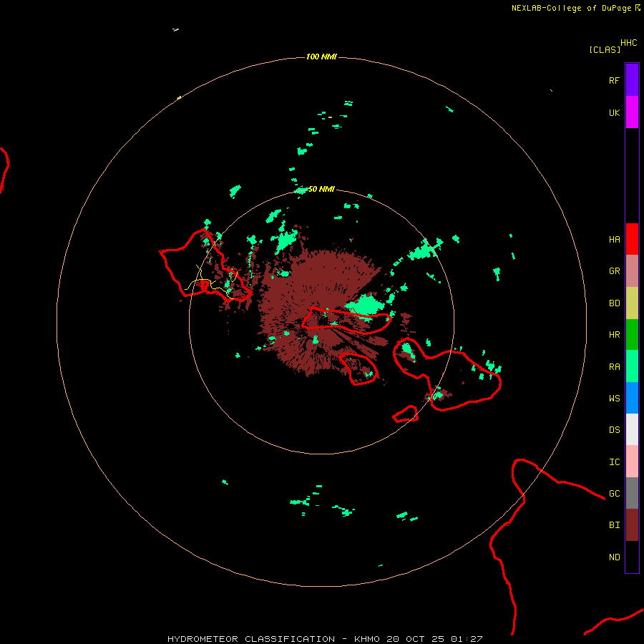Screen dimensions: 644x644
Task: Click the RA legend label
Action: [x=614, y=367]
